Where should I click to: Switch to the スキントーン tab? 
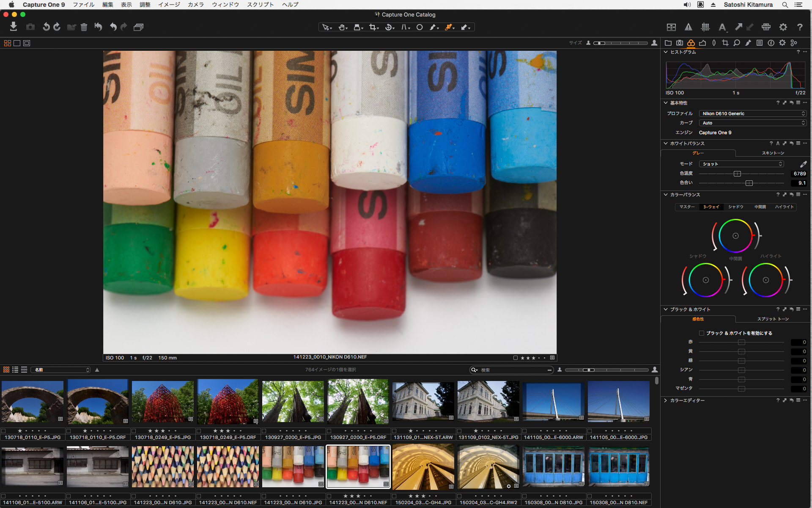(x=773, y=153)
